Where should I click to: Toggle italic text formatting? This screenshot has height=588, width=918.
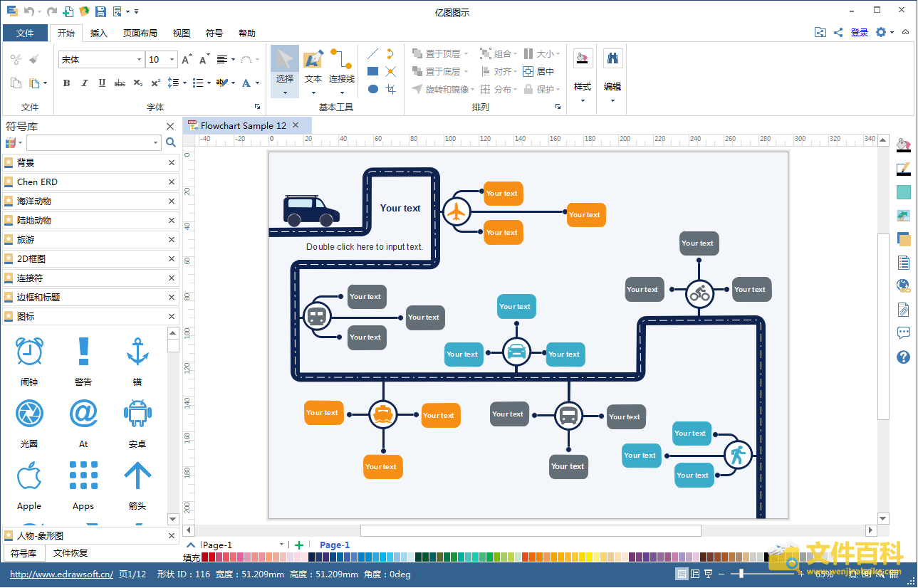coord(85,83)
